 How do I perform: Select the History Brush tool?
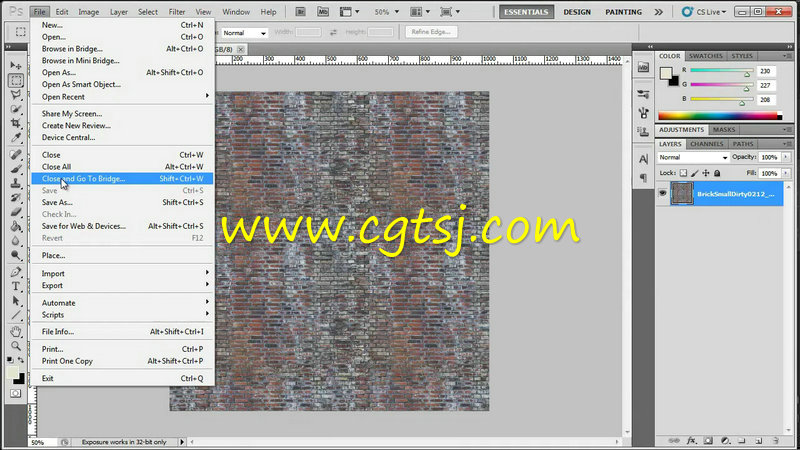16,197
